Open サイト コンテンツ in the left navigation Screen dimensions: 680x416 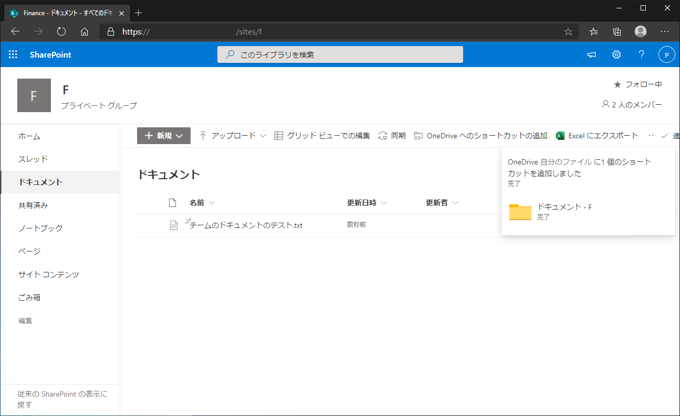(x=49, y=275)
